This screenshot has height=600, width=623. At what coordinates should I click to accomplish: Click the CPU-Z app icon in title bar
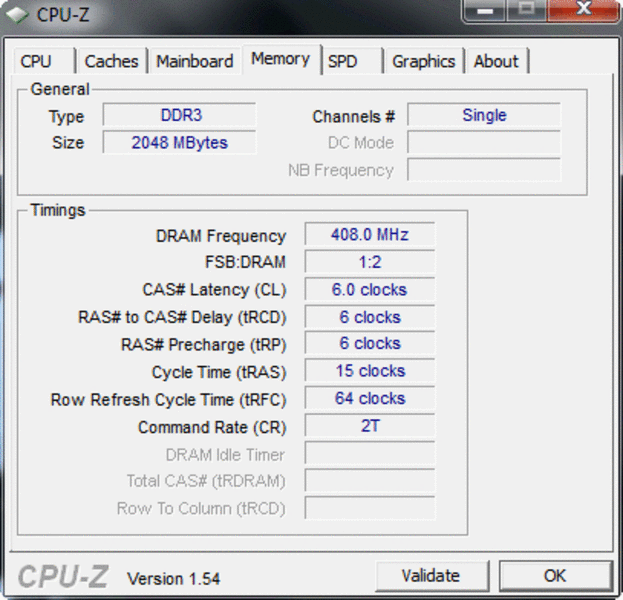click(x=17, y=15)
